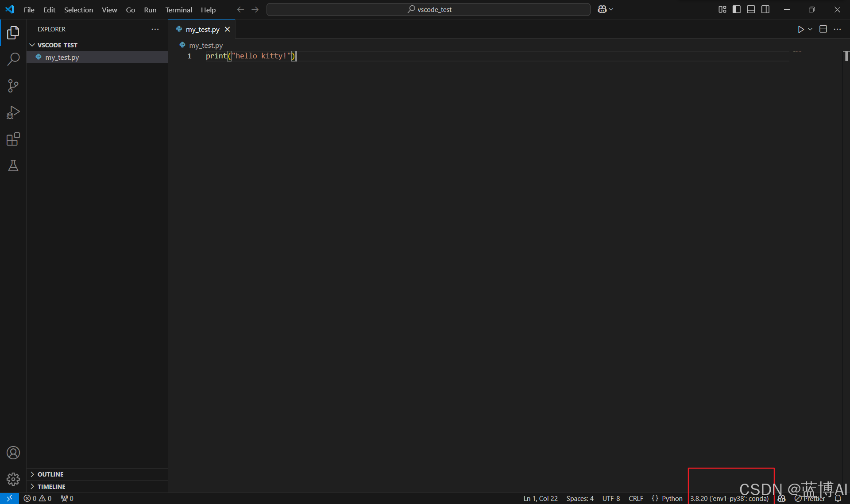Toggle the secondary side bar layout button
Image resolution: width=850 pixels, height=504 pixels.
pos(765,9)
